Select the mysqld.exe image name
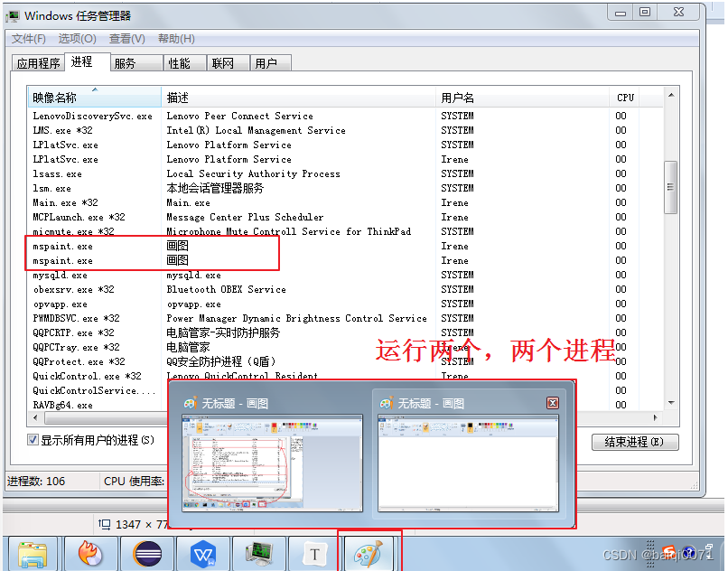728x571 pixels. 60,275
